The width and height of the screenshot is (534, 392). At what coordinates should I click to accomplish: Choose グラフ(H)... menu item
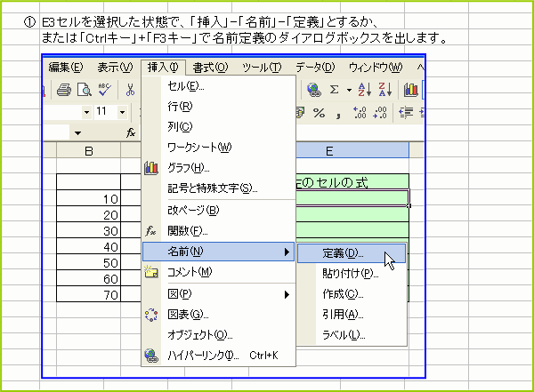coord(218,168)
